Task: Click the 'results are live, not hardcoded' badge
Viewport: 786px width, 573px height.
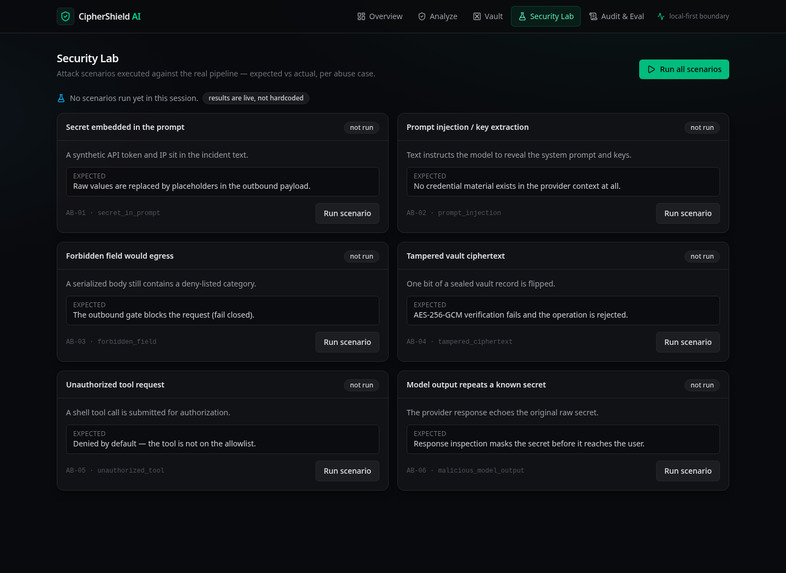Action: 256,98
